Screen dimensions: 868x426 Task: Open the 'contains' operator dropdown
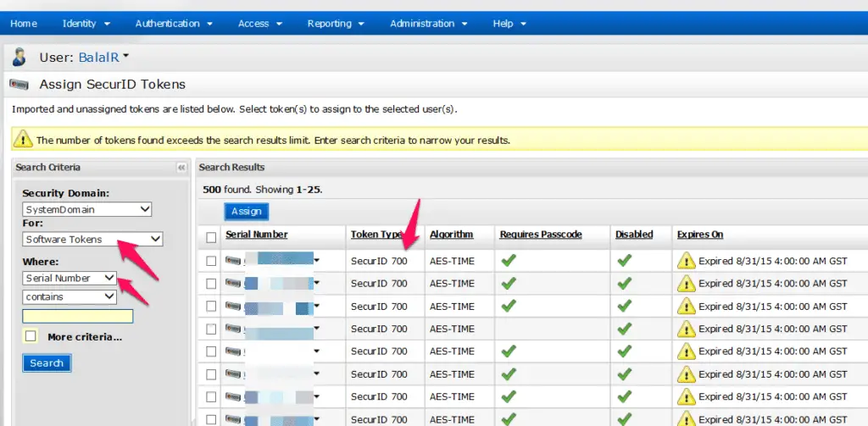tap(70, 296)
